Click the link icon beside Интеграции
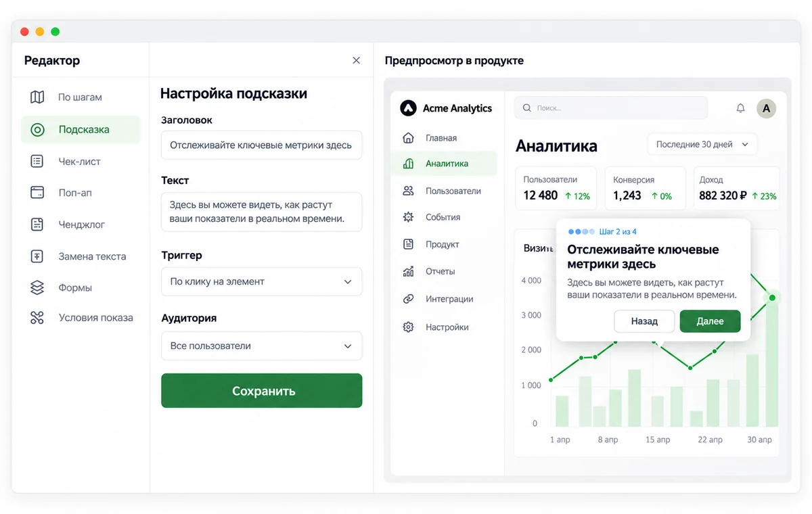Screen dimensions: 812x514 pyautogui.click(x=408, y=299)
